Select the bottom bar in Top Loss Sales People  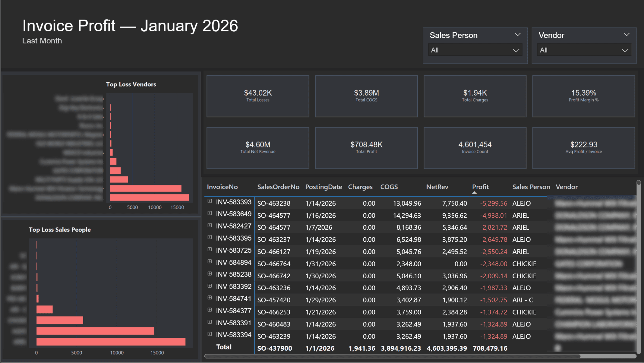click(110, 342)
